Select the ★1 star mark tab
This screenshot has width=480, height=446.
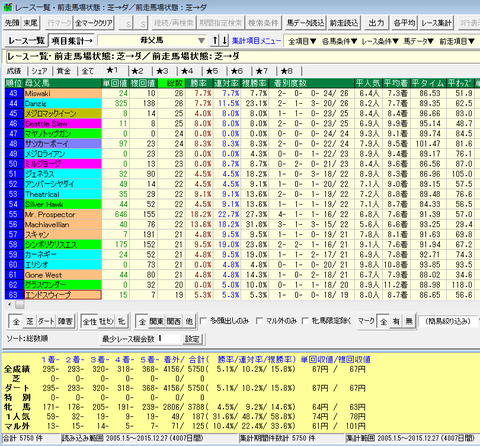coord(112,71)
